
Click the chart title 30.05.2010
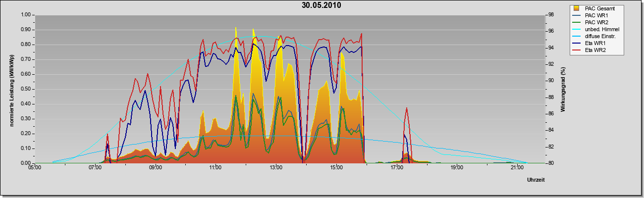[321, 5]
